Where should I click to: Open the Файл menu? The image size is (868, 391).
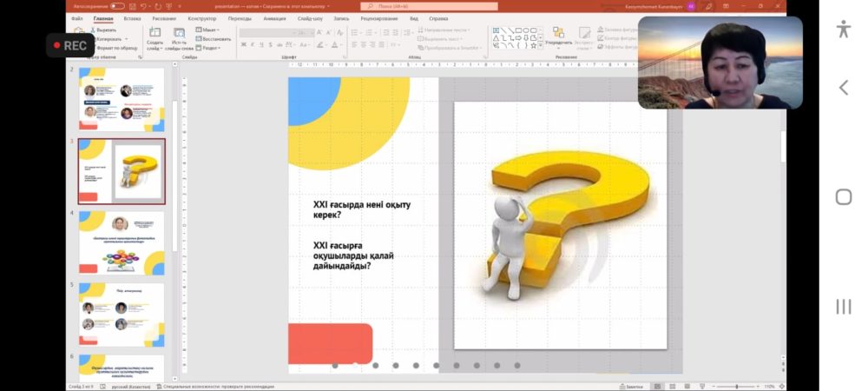pos(77,18)
